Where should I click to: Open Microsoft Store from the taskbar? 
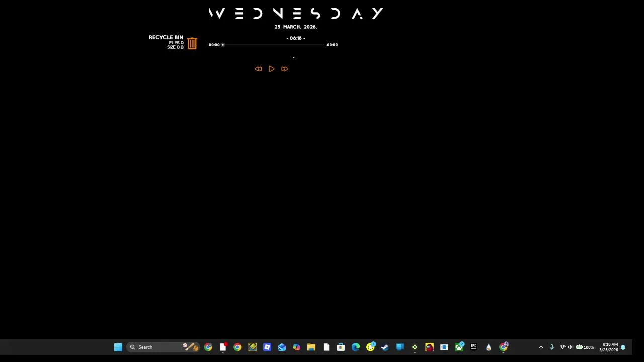pyautogui.click(x=341, y=347)
